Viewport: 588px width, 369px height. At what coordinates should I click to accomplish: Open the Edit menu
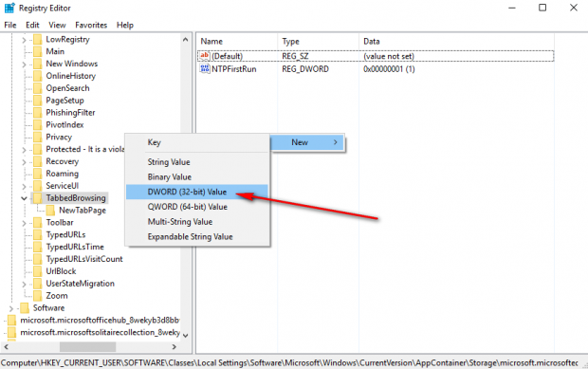click(32, 25)
